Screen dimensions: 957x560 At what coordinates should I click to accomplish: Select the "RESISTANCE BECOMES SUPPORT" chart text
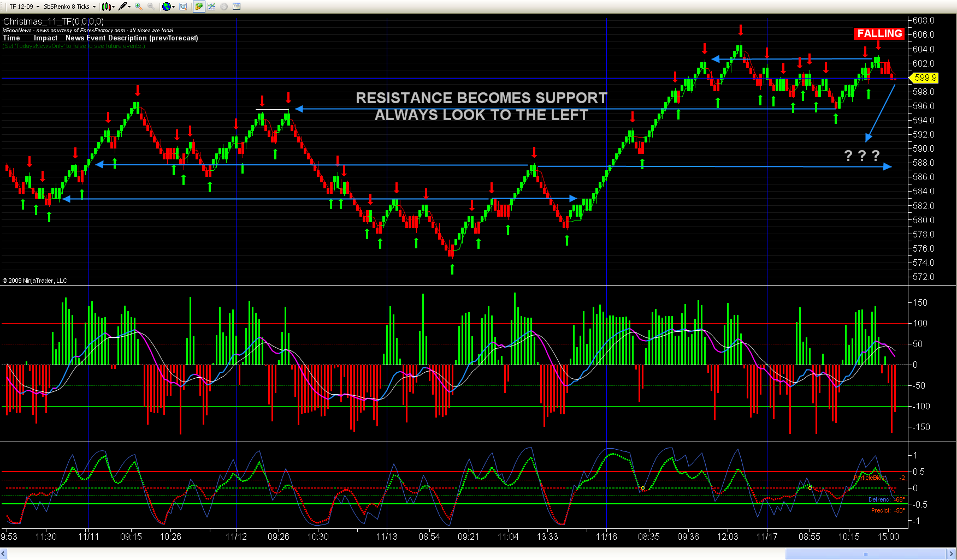[482, 98]
